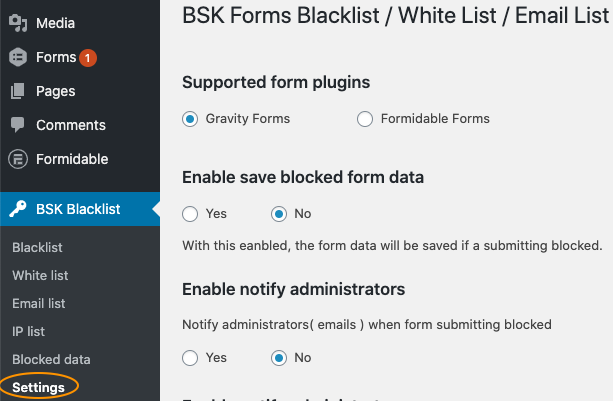613x401 pixels.
Task: Click the Comments speech bubble icon
Action: click(x=17, y=125)
